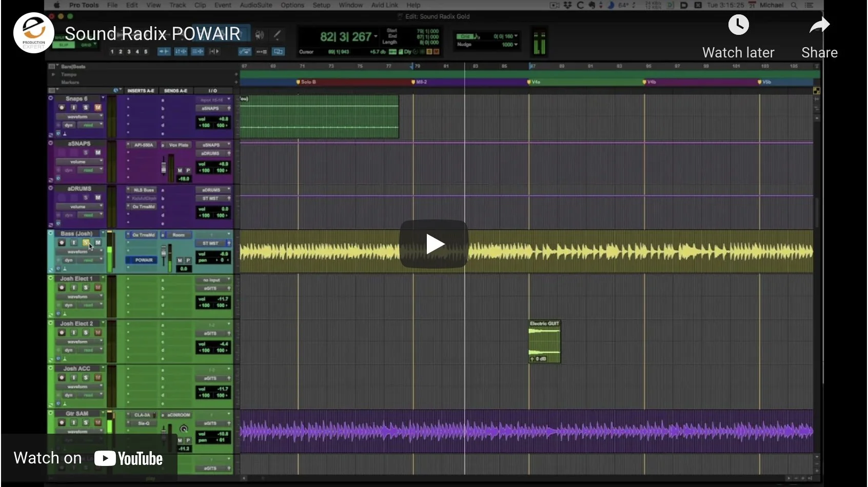Enable input monitoring on Bass (Josh)
Viewport: 868px width, 487px height.
pos(73,243)
